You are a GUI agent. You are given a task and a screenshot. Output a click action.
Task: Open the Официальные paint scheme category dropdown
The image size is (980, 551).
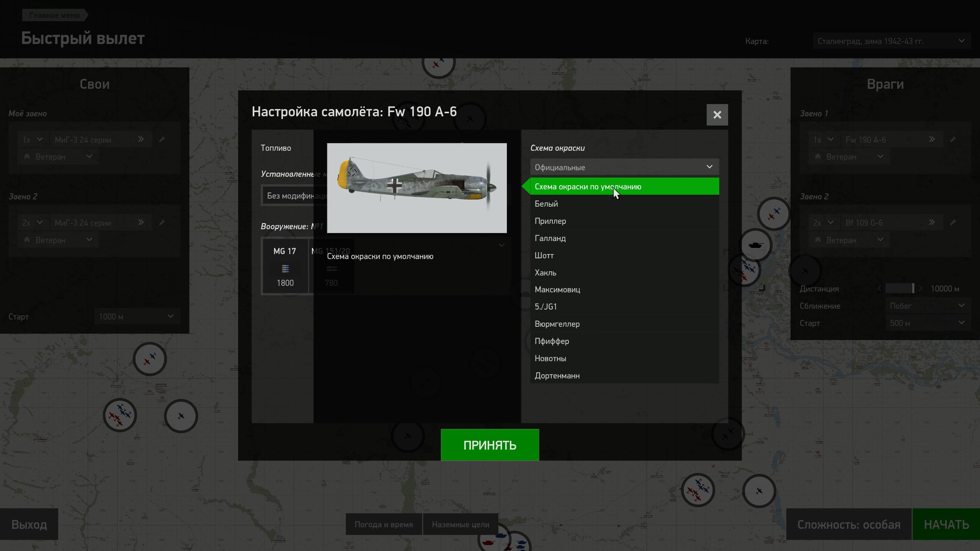[624, 167]
